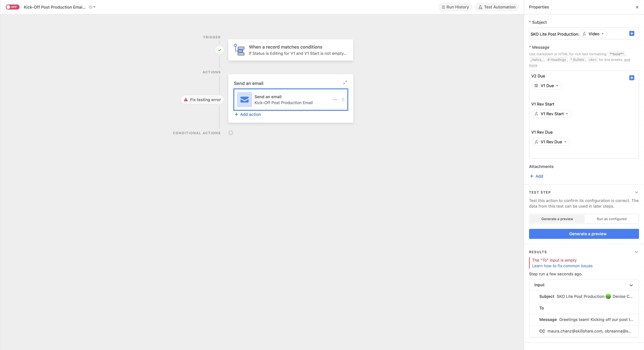644x350 pixels.
Task: Click the 'V1 Rev Due' label in message
Action: [x=542, y=132]
